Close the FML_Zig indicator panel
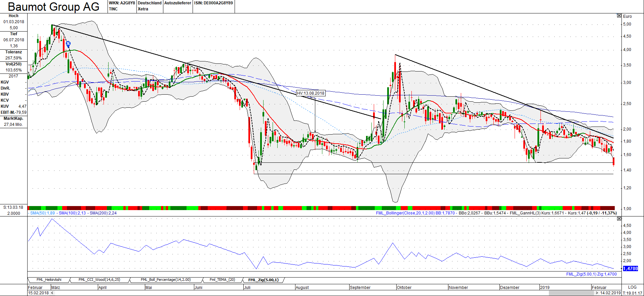Viewport: 644px width, 296px height. (x=619, y=218)
